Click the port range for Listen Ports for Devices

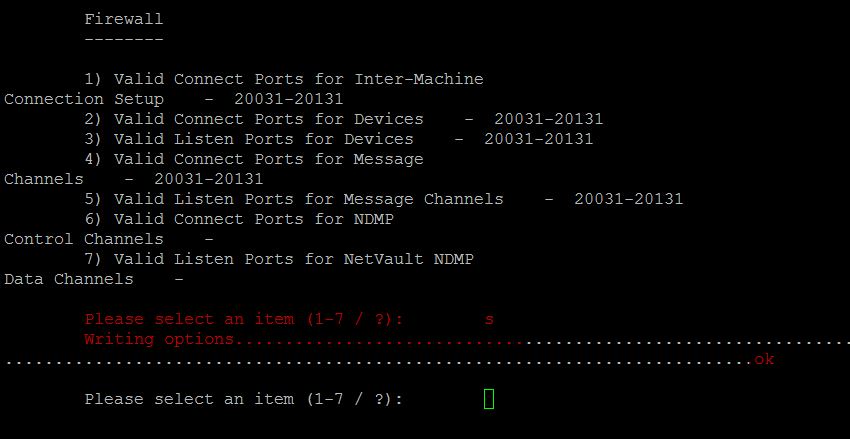538,139
